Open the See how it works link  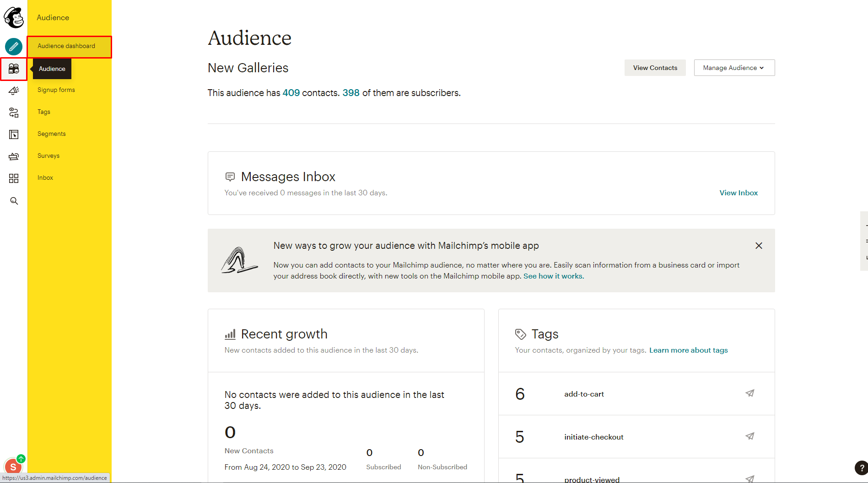pyautogui.click(x=553, y=276)
